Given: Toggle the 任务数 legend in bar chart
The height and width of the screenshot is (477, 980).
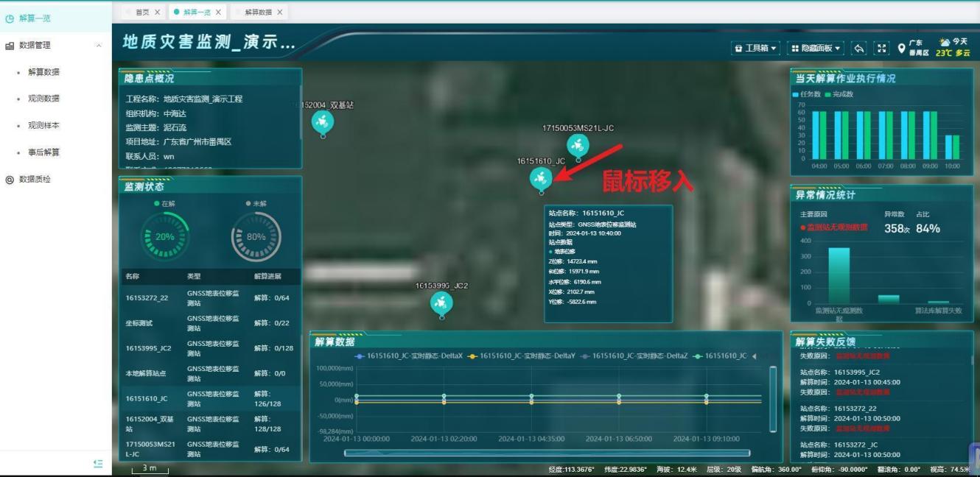Looking at the screenshot, I should coord(807,94).
